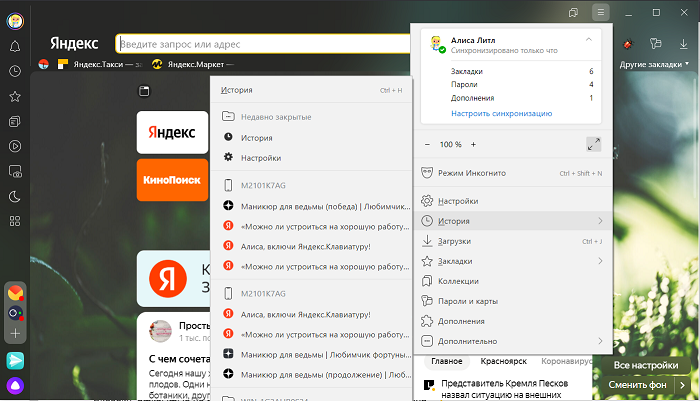
Task: Click the Все настройки button
Action: [646, 365]
